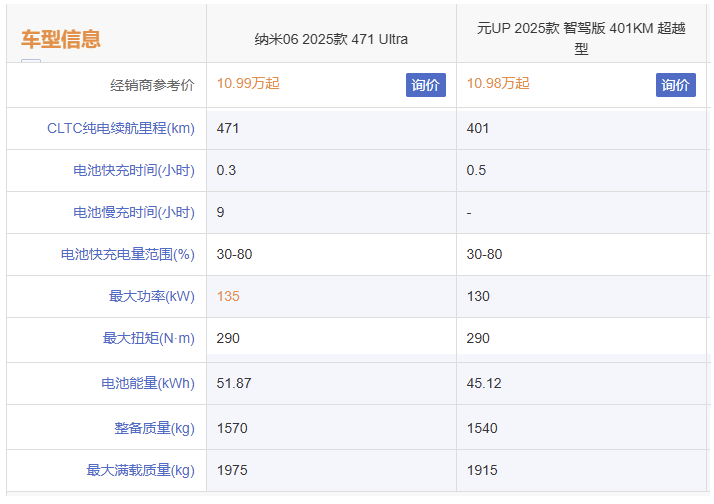Open 元UP 2025款 智驾版 401KM model title
Screen dimensions: 714x504
point(581,38)
